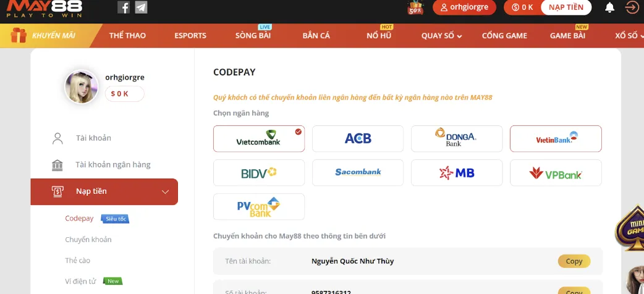
Task: Select Vietcombank as the bank
Action: click(x=258, y=139)
